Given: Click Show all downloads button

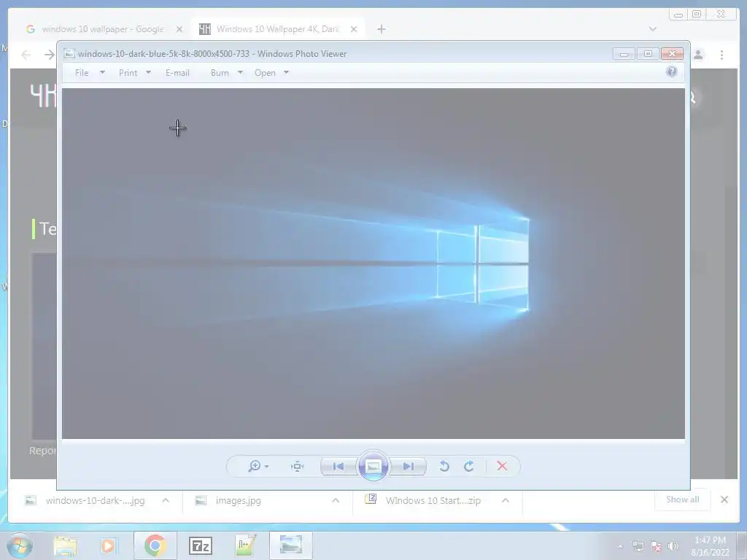Looking at the screenshot, I should (683, 499).
